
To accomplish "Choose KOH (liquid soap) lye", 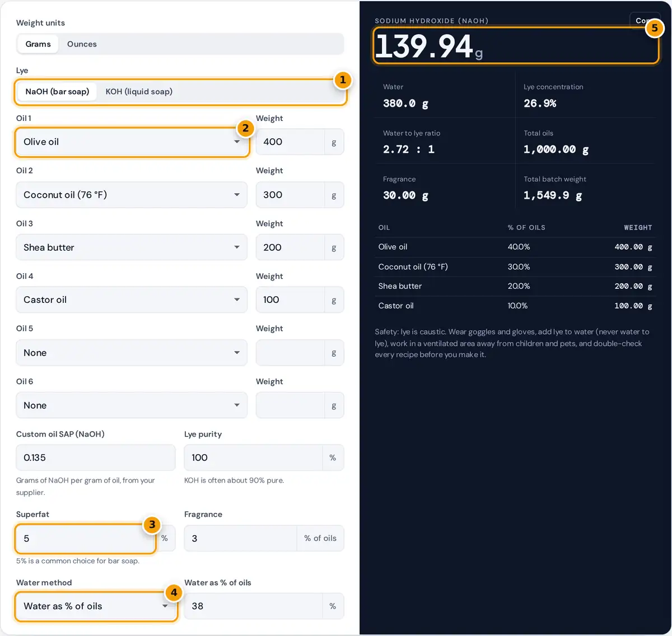I will click(x=139, y=92).
